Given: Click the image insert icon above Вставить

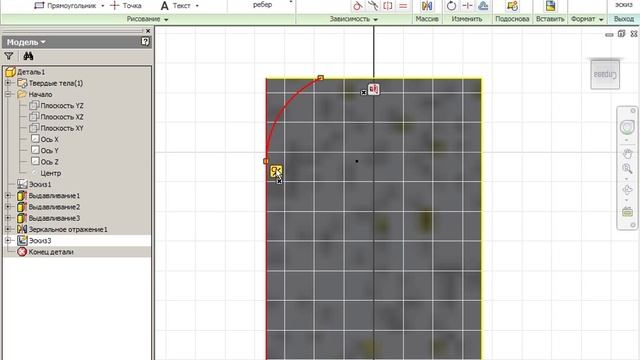Looking at the screenshot, I should pyautogui.click(x=550, y=6).
